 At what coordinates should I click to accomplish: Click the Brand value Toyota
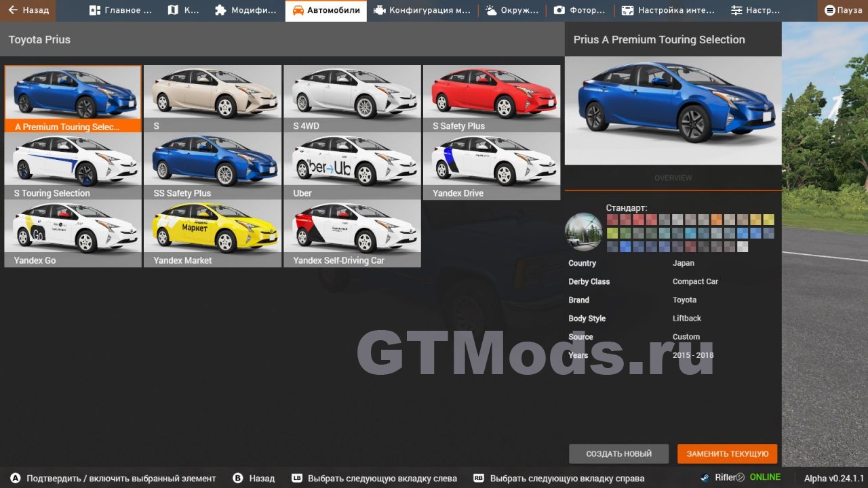click(x=684, y=300)
